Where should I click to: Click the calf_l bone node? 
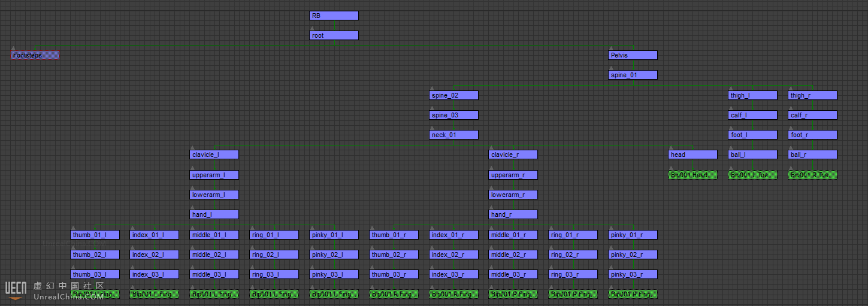coord(752,115)
